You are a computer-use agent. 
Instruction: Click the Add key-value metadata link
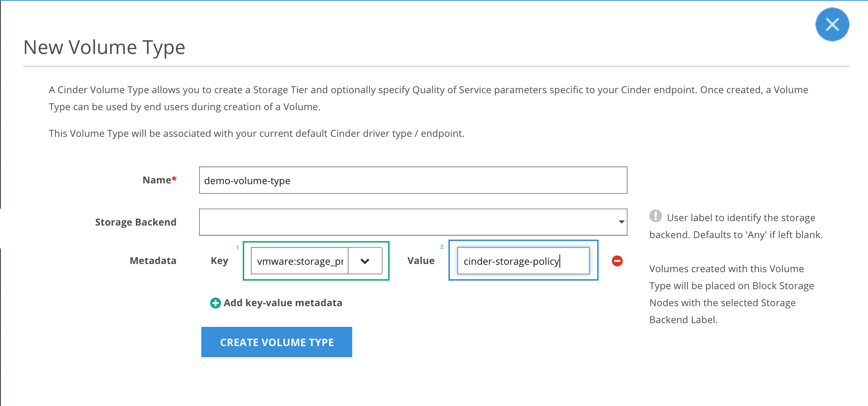[x=283, y=303]
